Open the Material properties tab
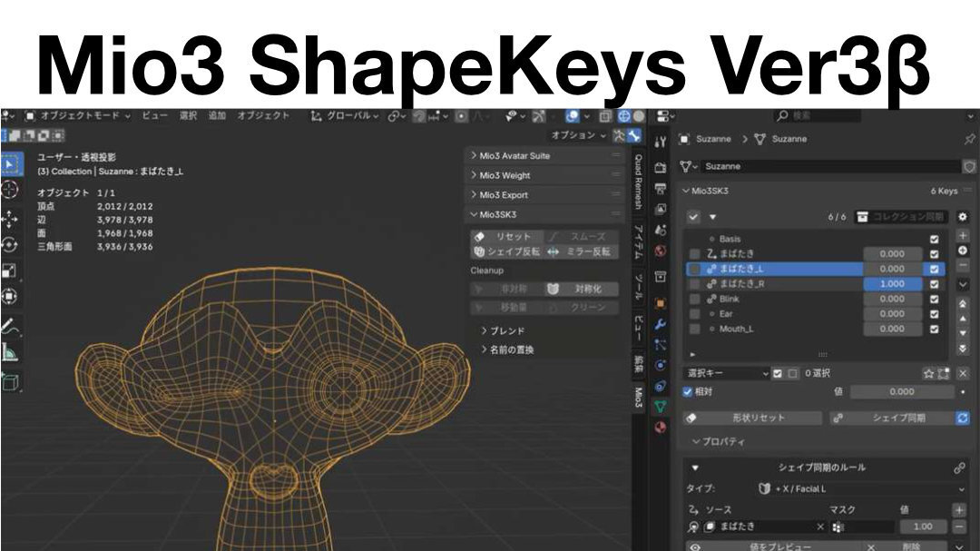 [660, 428]
